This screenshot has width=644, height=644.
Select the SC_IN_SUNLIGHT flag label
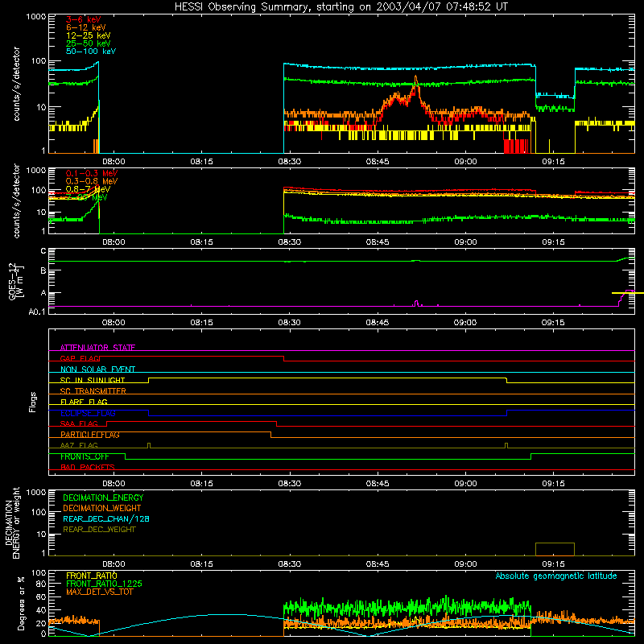click(x=93, y=380)
